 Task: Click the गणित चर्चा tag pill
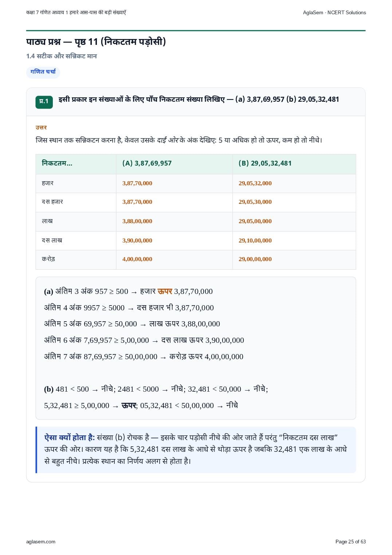pos(43,72)
